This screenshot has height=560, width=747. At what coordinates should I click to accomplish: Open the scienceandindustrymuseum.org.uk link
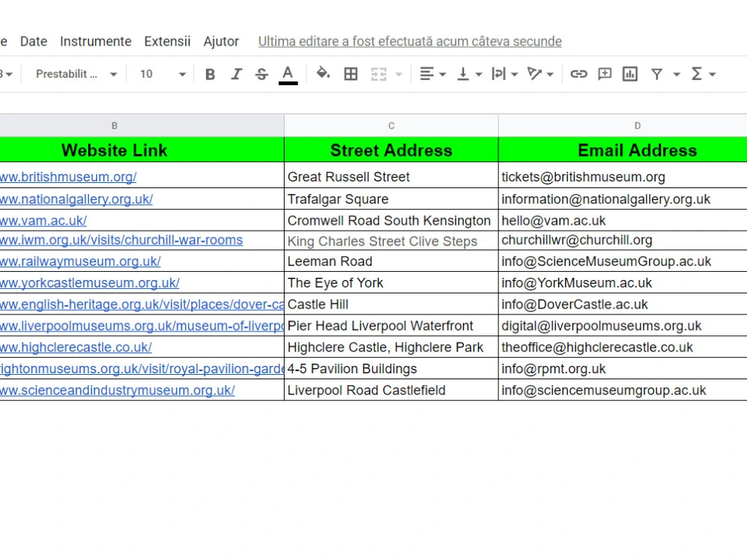tap(117, 390)
